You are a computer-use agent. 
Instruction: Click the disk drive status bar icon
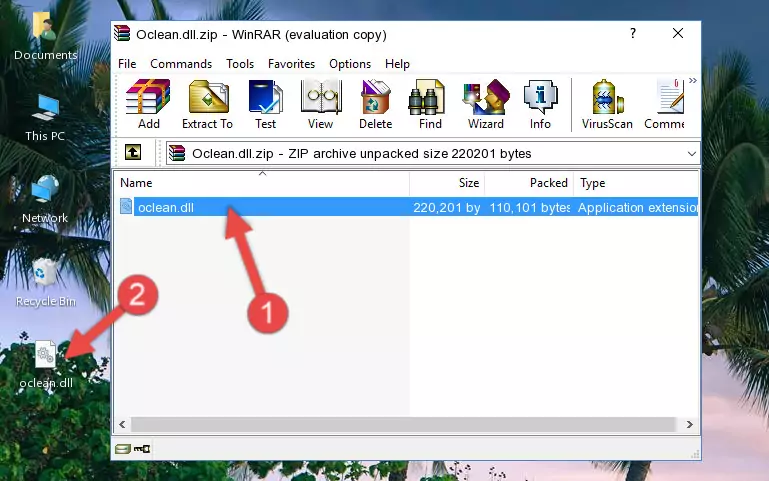tap(123, 448)
